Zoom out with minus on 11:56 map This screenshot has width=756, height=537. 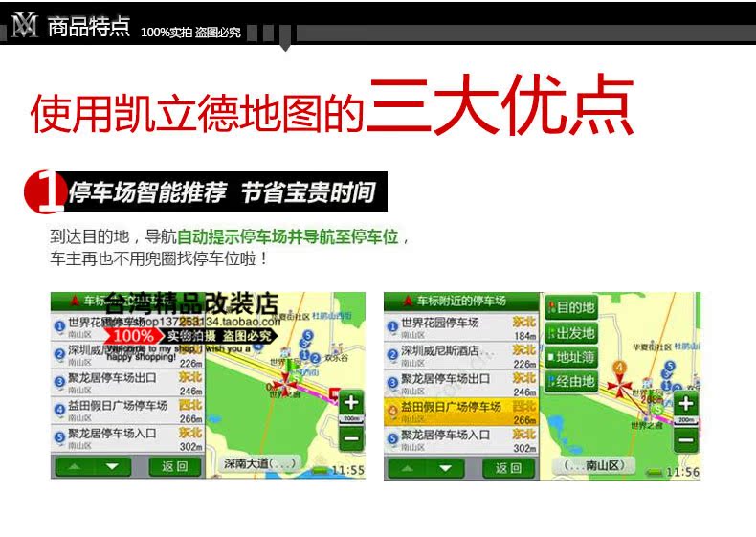tap(686, 439)
